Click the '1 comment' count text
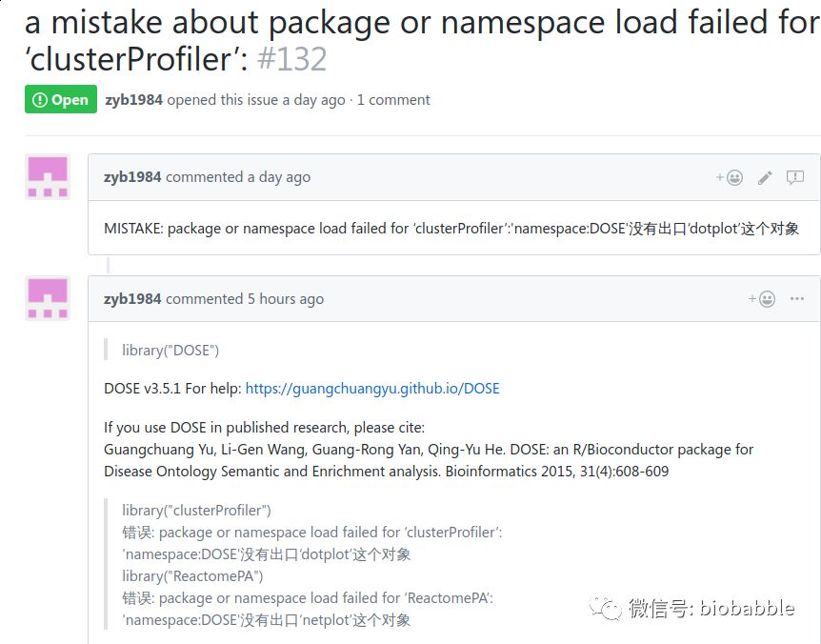Viewport: 821px width, 644px height. tap(393, 100)
